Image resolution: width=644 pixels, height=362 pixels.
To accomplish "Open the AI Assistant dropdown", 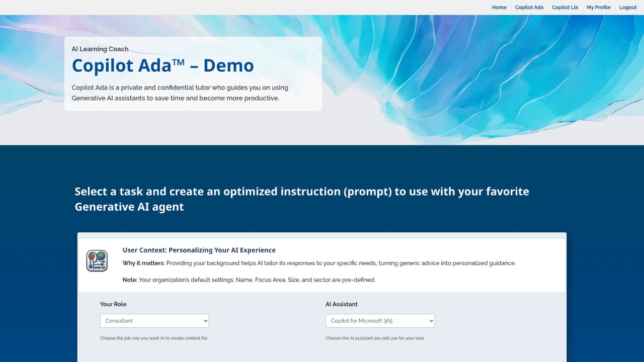I will (x=380, y=321).
